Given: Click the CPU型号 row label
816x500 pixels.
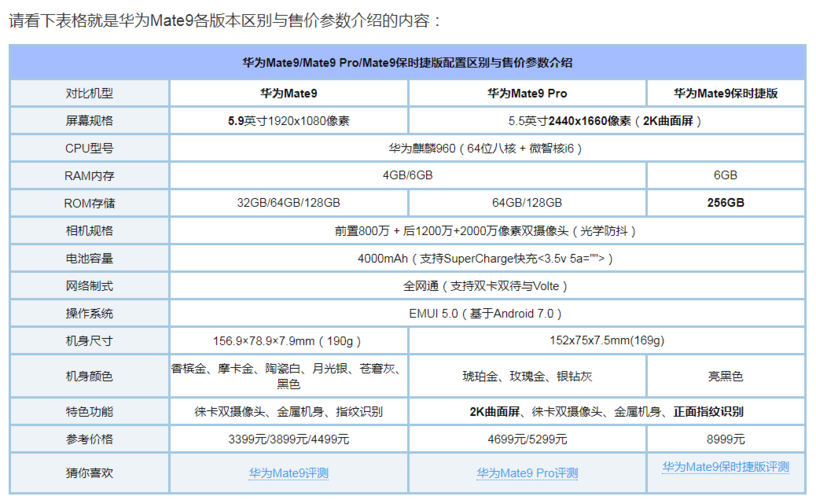Looking at the screenshot, I should click(x=90, y=148).
